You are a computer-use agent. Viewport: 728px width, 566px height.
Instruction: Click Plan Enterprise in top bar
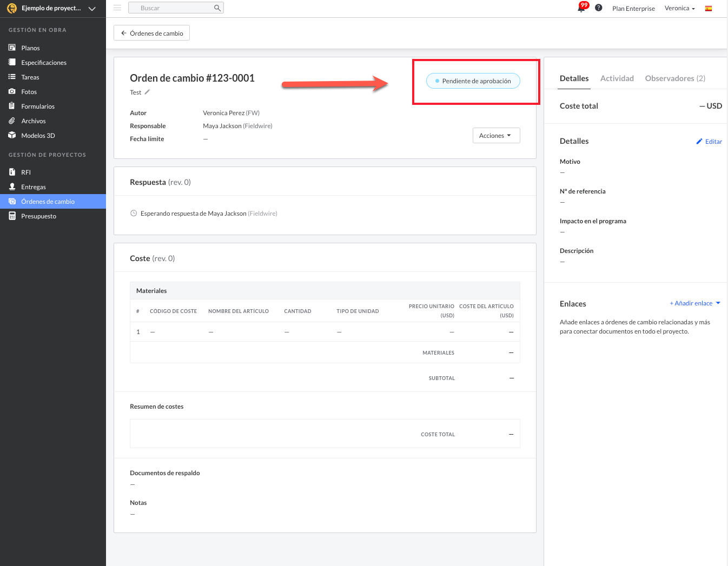click(x=633, y=9)
